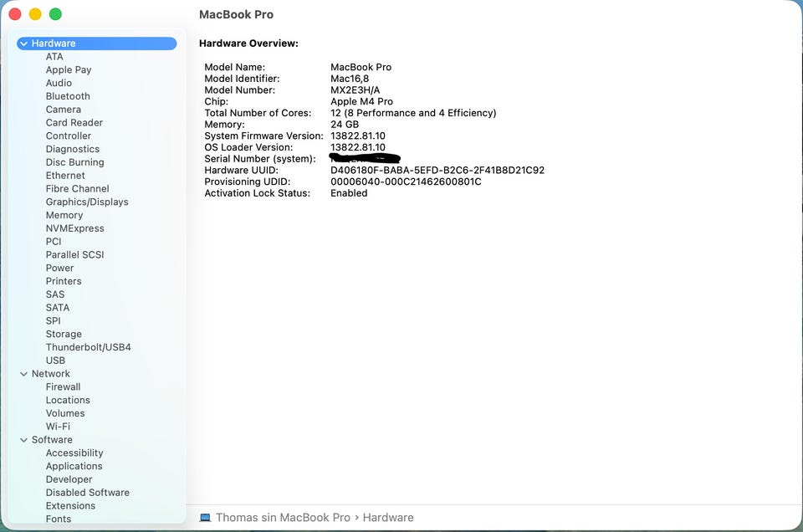Select the PCI item

pyautogui.click(x=54, y=242)
